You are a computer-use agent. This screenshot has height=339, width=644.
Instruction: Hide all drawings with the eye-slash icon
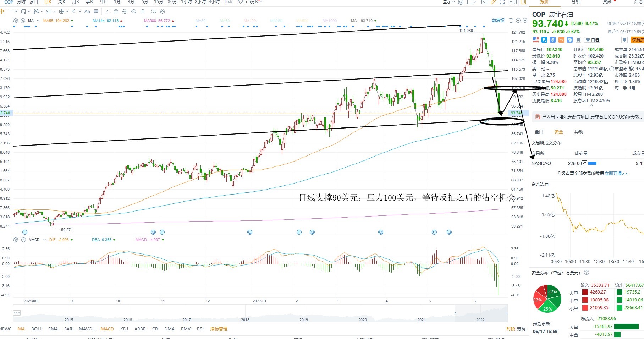coord(133,11)
